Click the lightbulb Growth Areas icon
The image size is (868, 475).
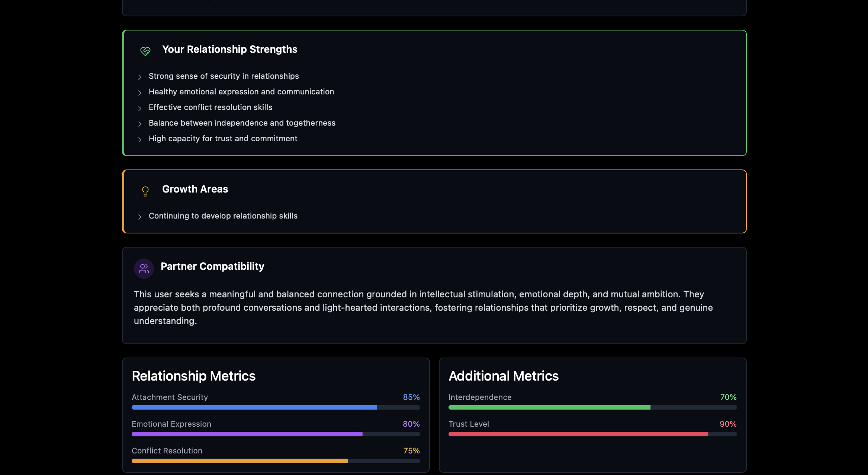(x=145, y=191)
